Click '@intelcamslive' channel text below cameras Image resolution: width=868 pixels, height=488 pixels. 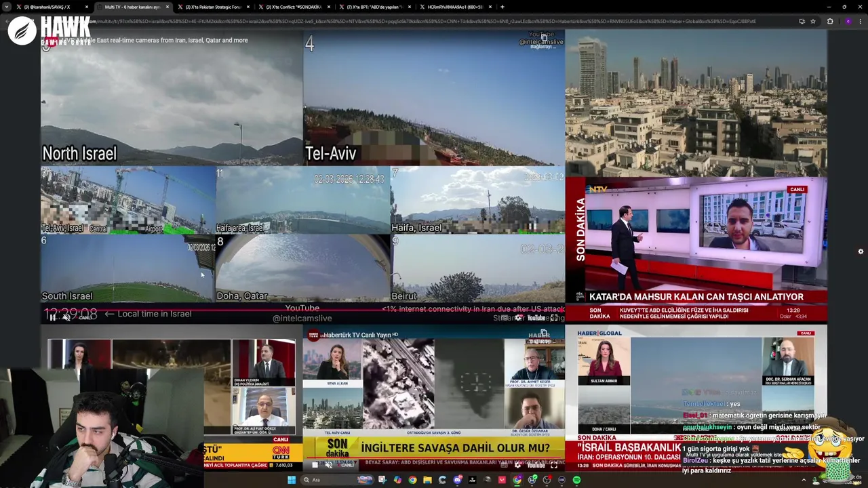(302, 319)
